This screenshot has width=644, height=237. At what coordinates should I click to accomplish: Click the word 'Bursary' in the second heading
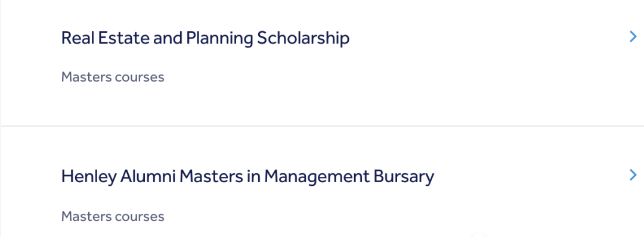click(403, 177)
